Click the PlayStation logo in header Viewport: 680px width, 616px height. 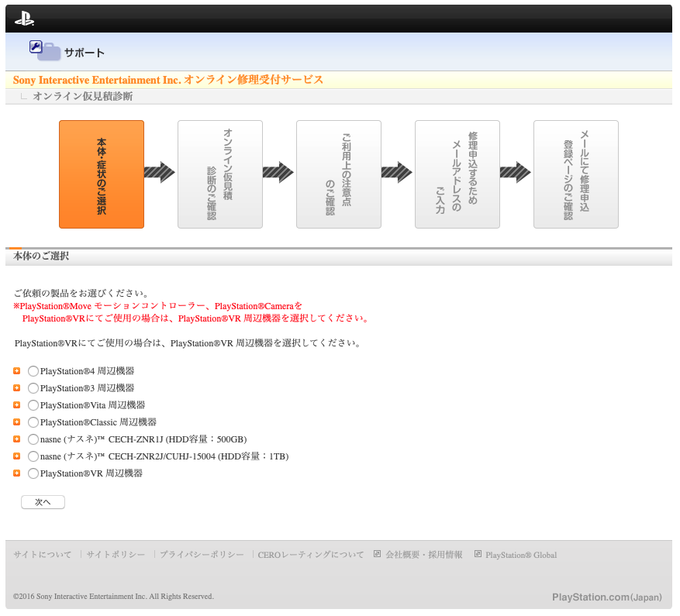(x=24, y=19)
